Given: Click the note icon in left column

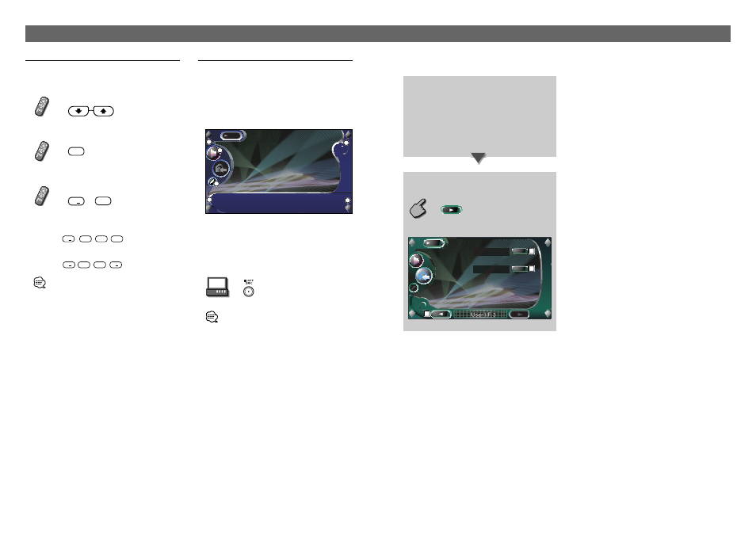Looking at the screenshot, I should pyautogui.click(x=40, y=283).
